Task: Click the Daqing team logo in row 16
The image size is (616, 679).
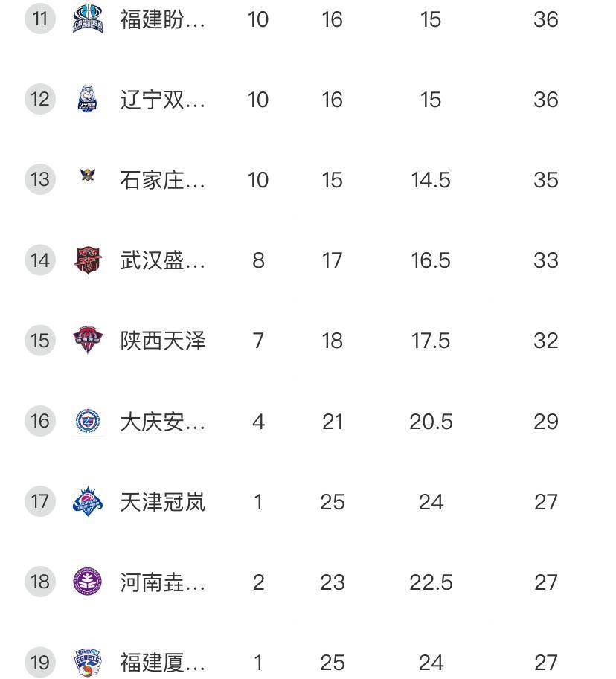Action: coord(88,422)
